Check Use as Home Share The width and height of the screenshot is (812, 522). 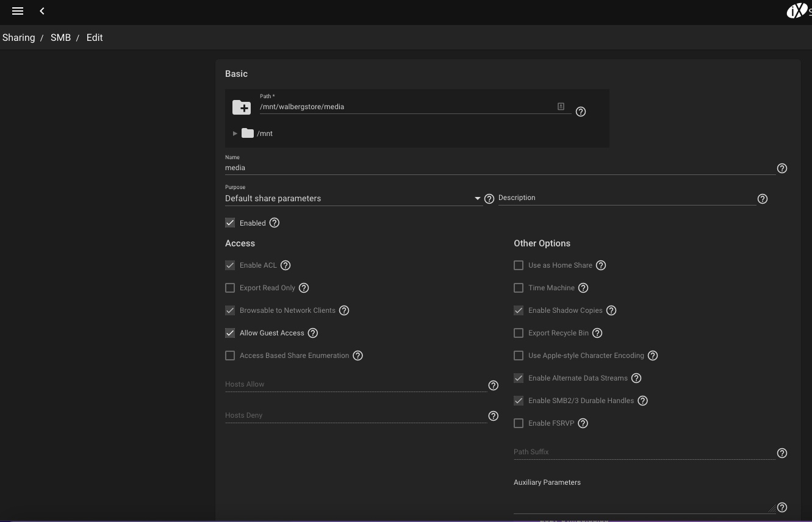(519, 265)
